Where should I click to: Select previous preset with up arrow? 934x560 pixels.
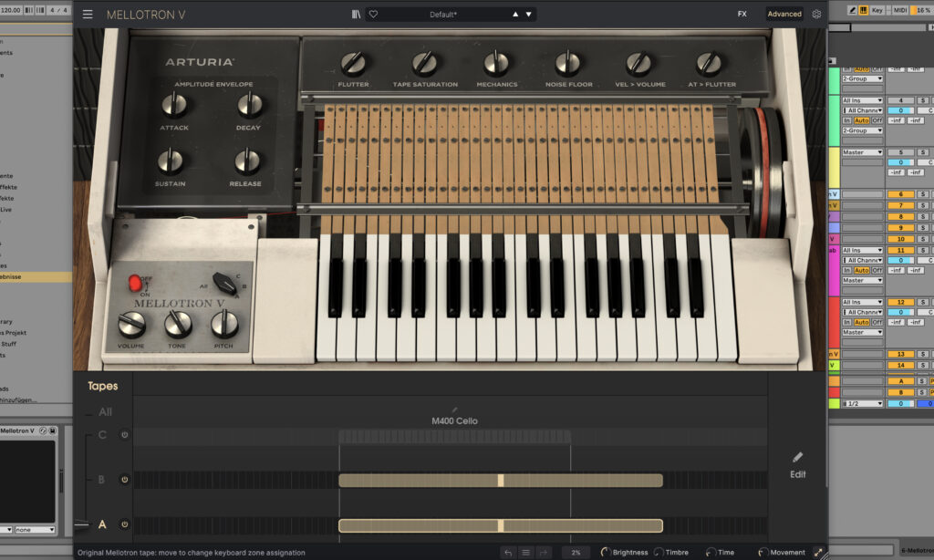[515, 15]
